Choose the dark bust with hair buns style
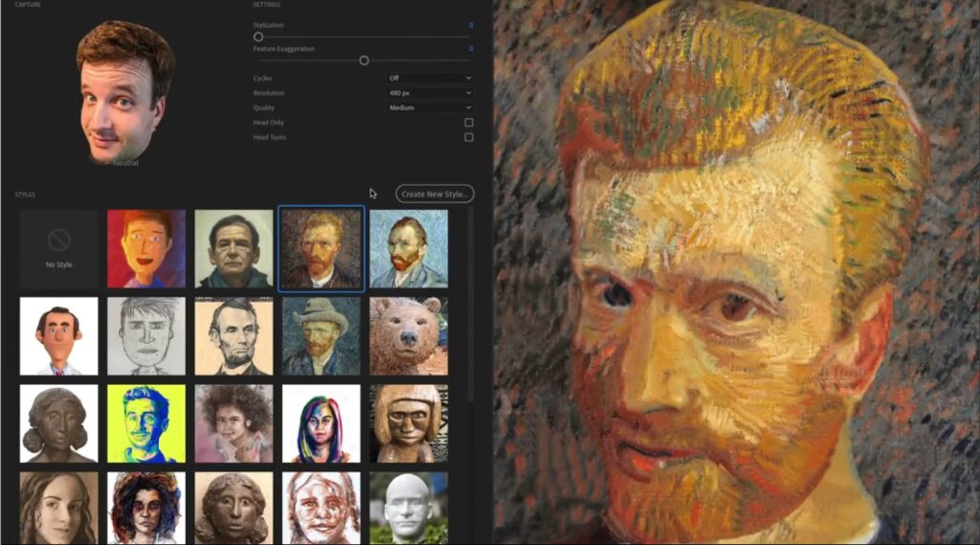Image resolution: width=980 pixels, height=545 pixels. 58,423
